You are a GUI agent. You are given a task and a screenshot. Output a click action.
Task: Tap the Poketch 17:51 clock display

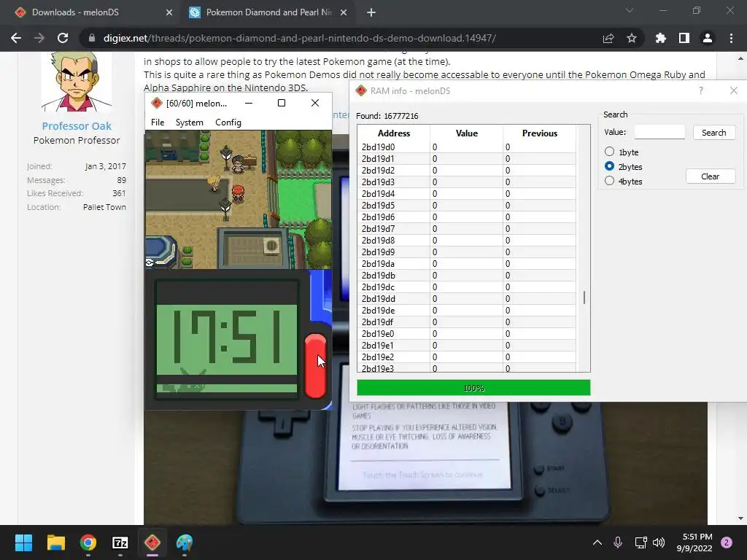tap(227, 336)
